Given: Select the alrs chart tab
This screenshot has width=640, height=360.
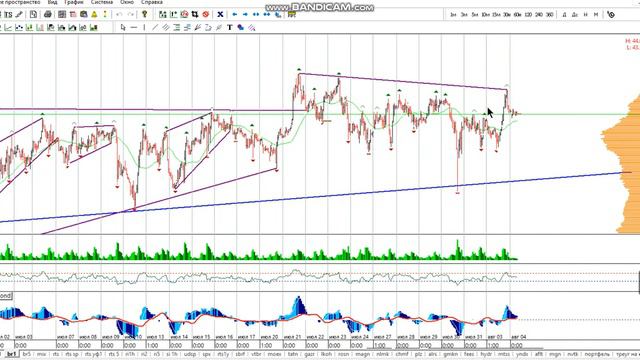Looking at the screenshot, I should (x=432, y=354).
